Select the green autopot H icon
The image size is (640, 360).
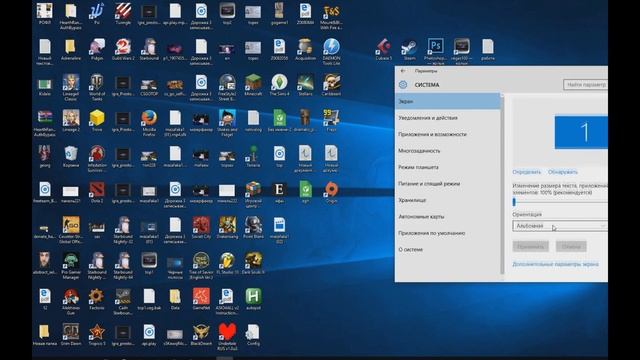(x=253, y=298)
